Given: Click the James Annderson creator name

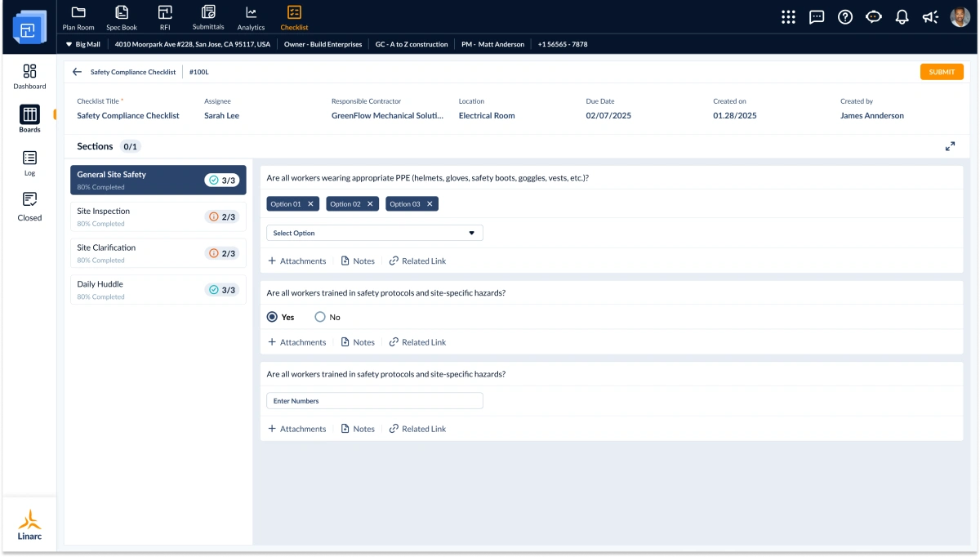Looking at the screenshot, I should coord(872,116).
